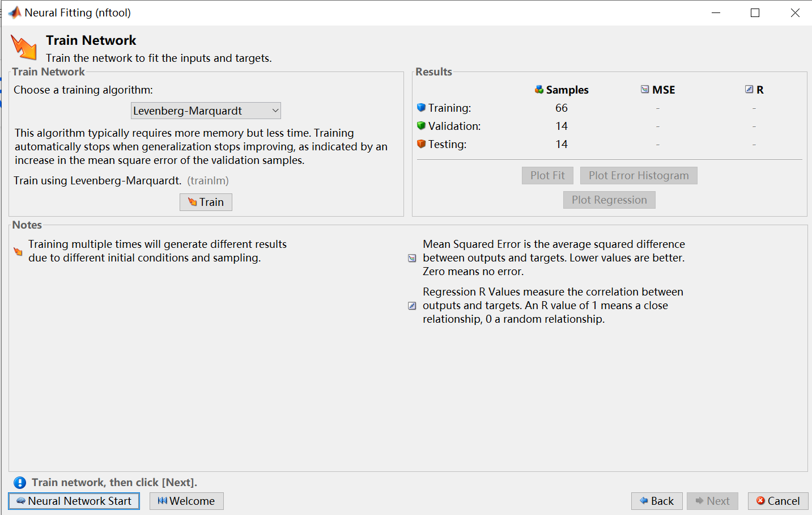Click the 'Results' section title

[434, 71]
